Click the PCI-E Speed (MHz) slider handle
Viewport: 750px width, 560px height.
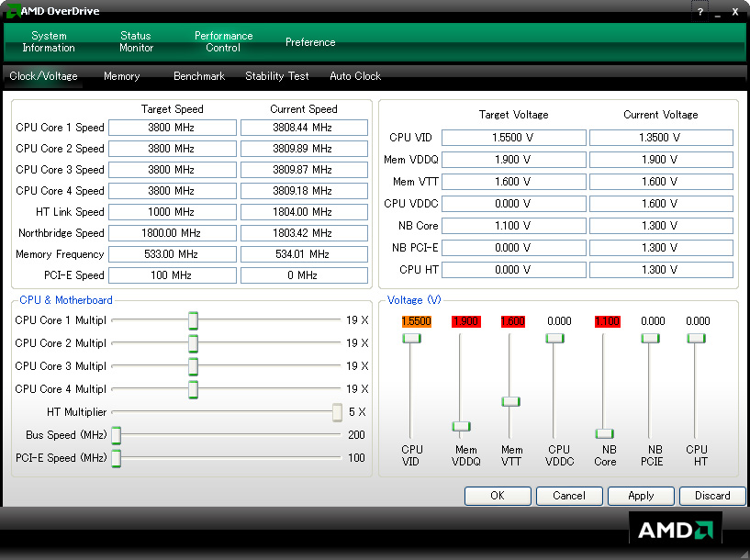[x=117, y=458]
